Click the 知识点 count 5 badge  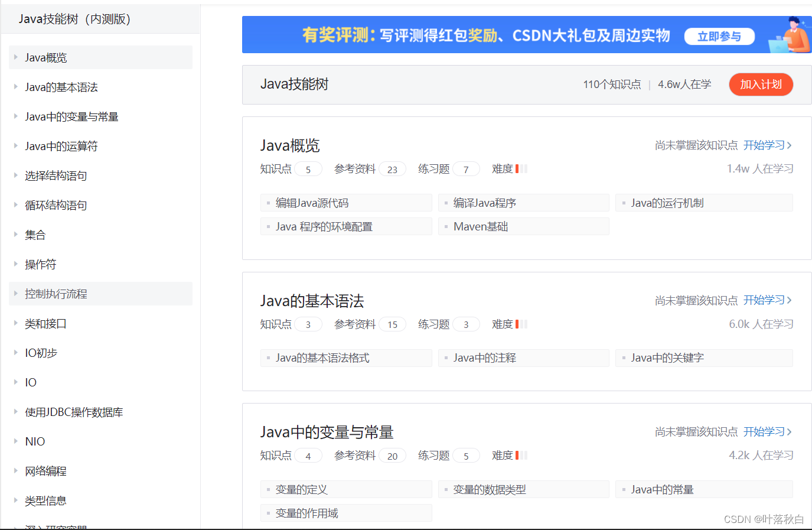click(308, 170)
